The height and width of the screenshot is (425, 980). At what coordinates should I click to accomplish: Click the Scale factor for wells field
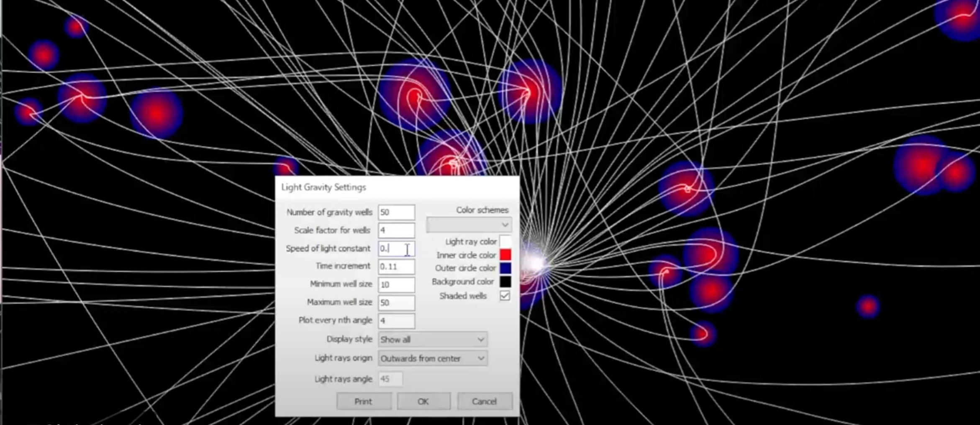point(396,230)
